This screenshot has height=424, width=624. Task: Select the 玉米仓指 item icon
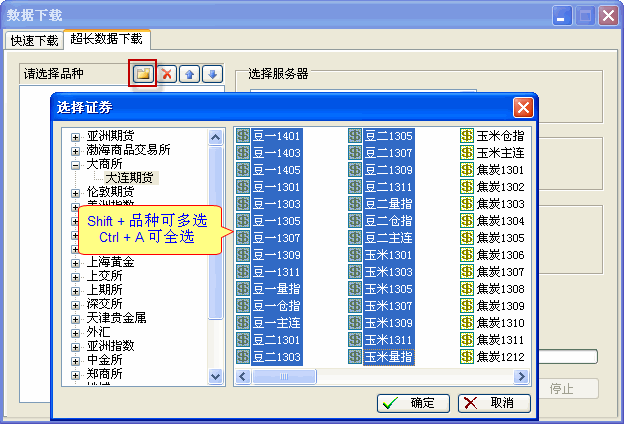pos(467,136)
